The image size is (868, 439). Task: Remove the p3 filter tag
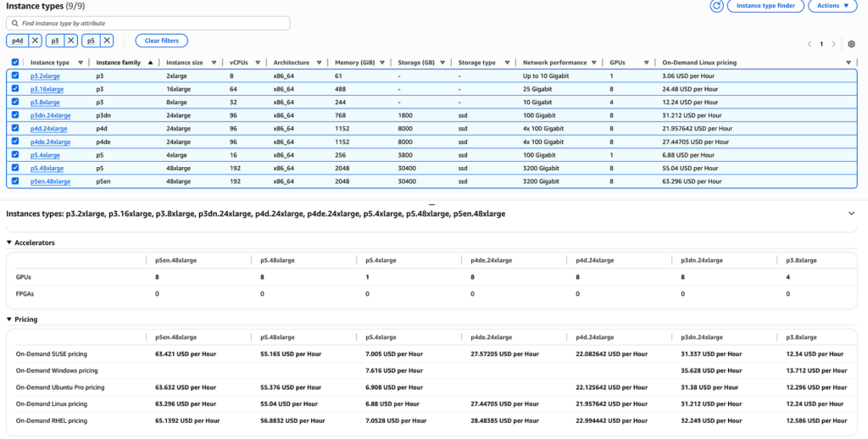(71, 41)
